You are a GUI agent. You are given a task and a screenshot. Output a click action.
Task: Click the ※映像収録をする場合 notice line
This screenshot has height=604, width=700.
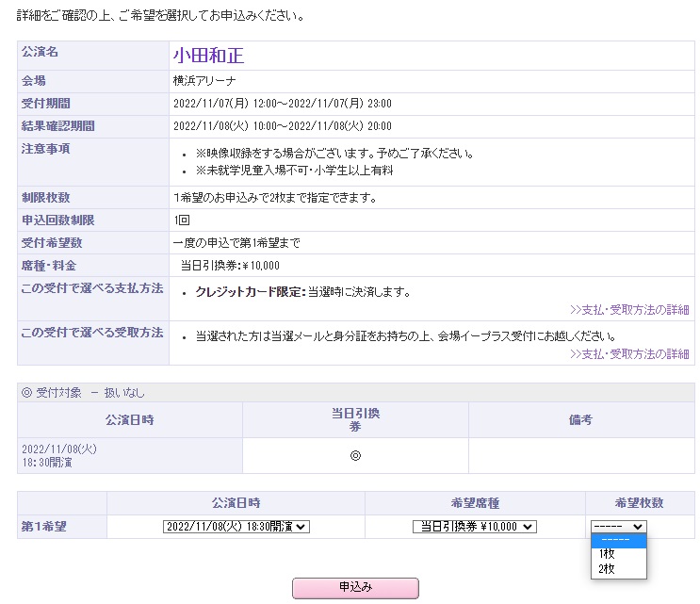point(334,154)
